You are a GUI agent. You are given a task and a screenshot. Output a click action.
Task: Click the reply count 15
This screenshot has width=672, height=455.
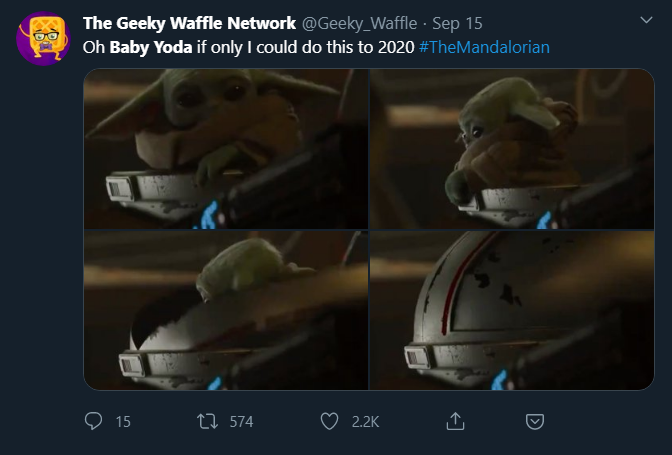point(123,422)
